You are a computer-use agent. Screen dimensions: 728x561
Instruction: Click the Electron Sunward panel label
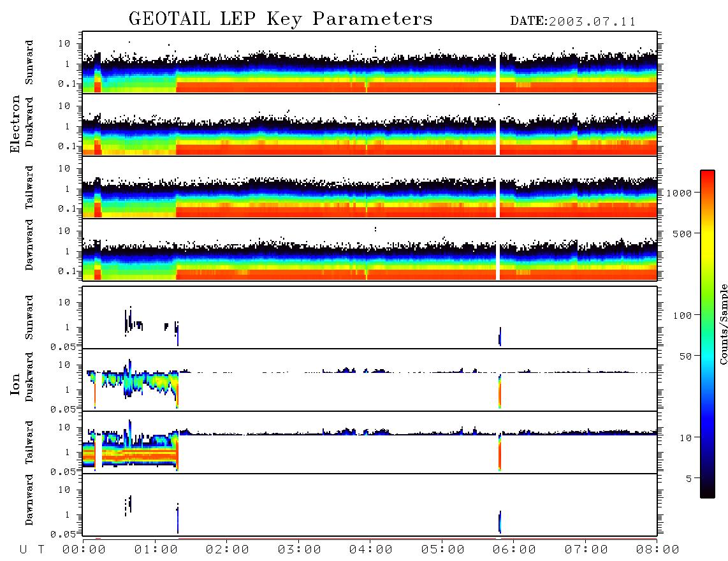29,62
